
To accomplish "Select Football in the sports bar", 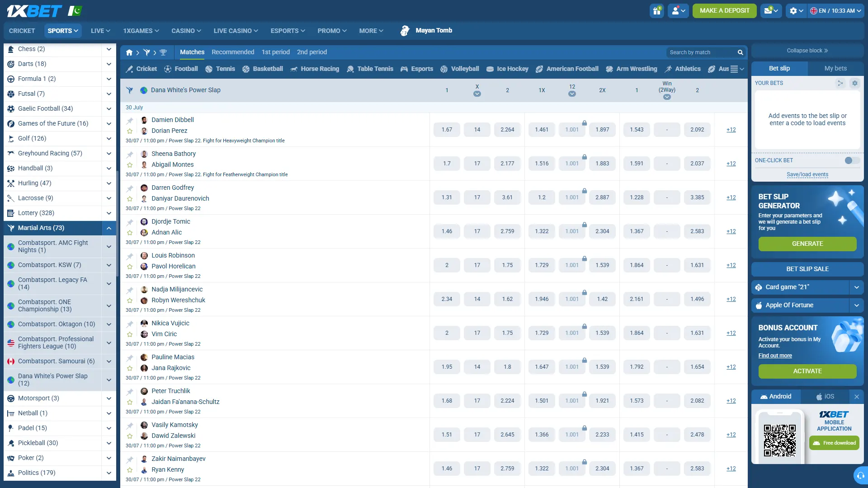I will coord(181,69).
